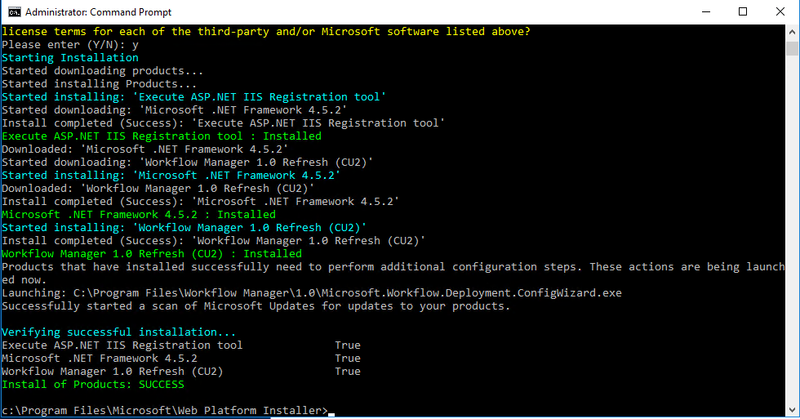Image resolution: width=800 pixels, height=419 pixels.
Task: Close the Administrator Command Prompt window
Action: pos(780,12)
